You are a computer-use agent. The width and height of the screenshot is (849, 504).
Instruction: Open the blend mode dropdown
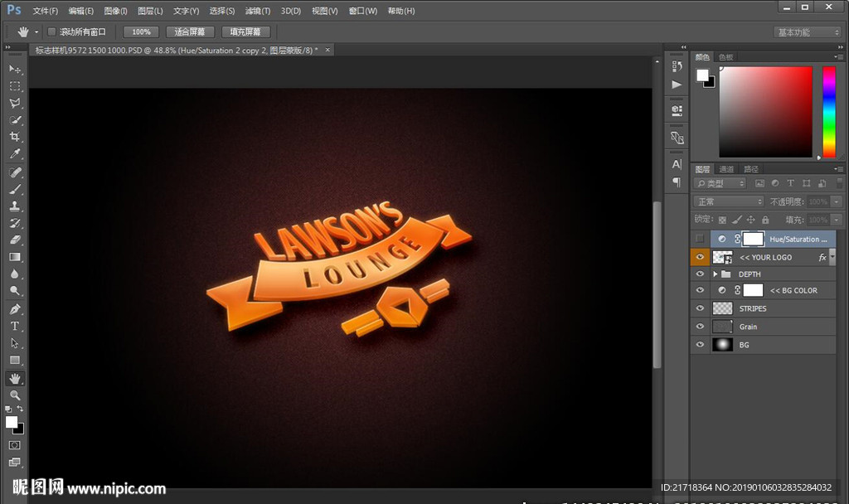click(729, 201)
